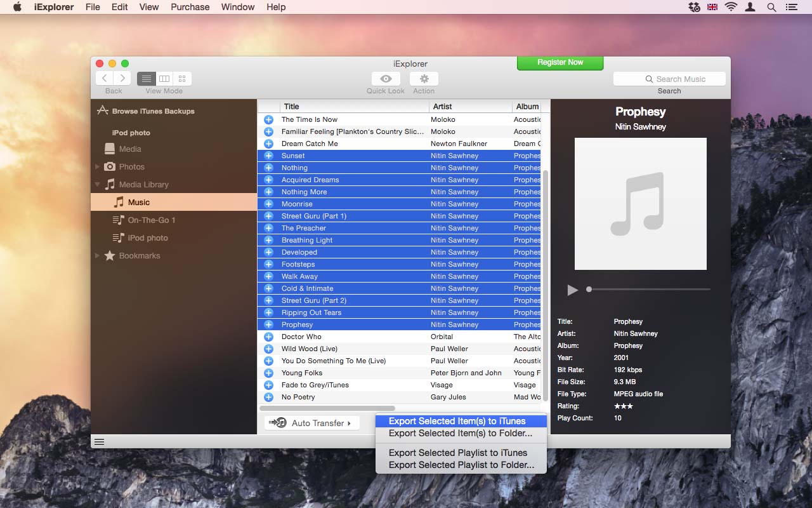The width and height of the screenshot is (812, 508).
Task: Choose Export Selected Playlist to iTunes
Action: pyautogui.click(x=461, y=453)
